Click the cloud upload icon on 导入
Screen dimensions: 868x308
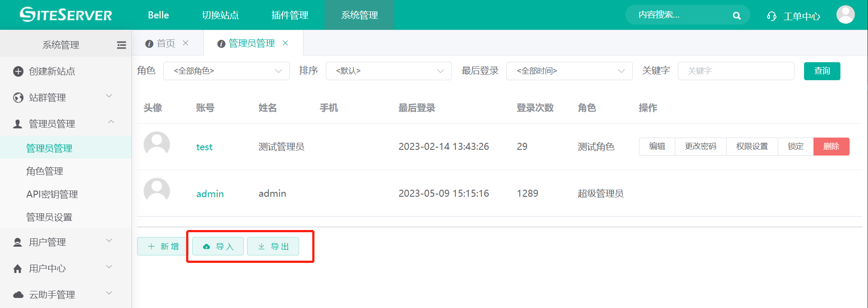[206, 247]
